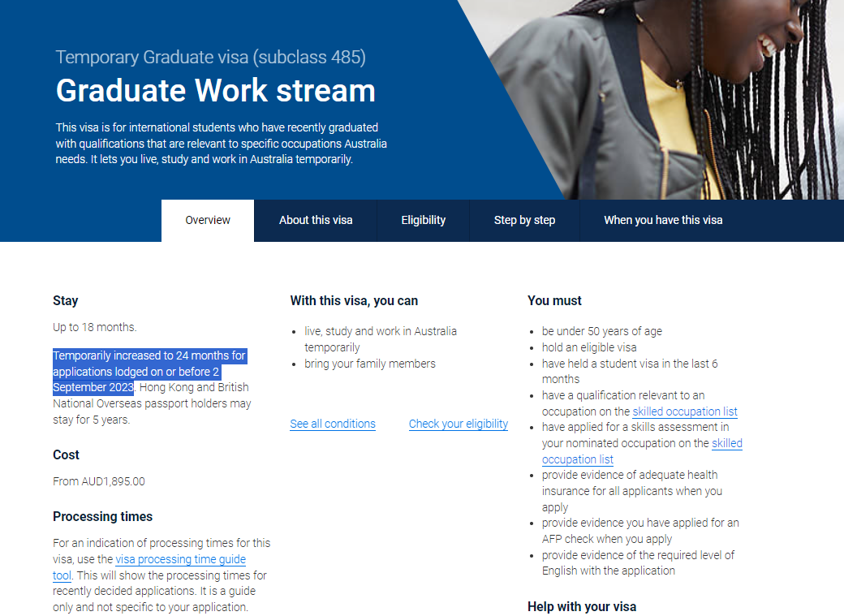Click the Check your eligibility link

458,424
